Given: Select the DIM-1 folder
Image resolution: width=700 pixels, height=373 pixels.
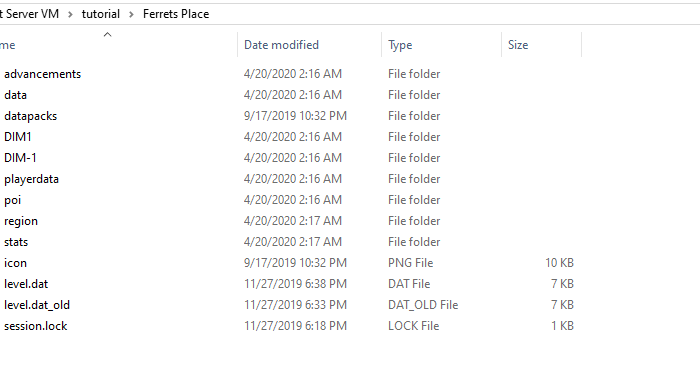Looking at the screenshot, I should tap(21, 158).
